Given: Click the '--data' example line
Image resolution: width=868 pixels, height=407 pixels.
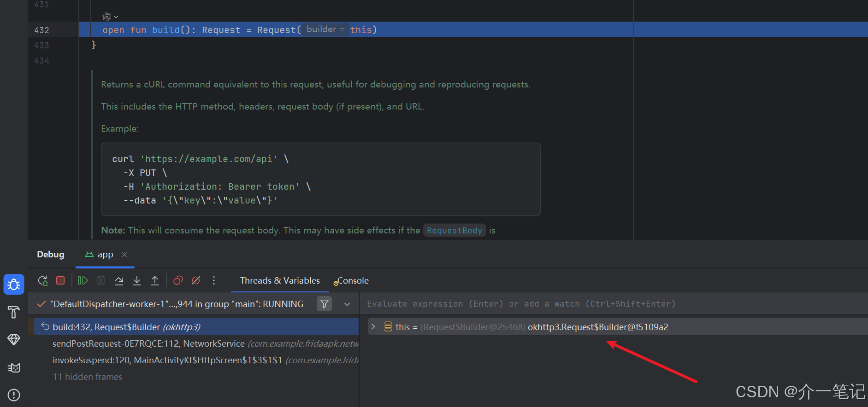Looking at the screenshot, I should [200, 200].
